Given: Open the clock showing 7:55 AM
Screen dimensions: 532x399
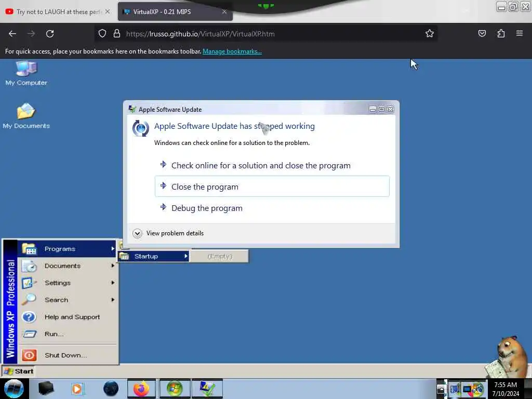Looking at the screenshot, I should [x=506, y=389].
